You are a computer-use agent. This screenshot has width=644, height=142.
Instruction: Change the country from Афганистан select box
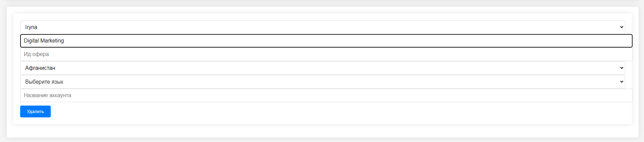click(323, 68)
